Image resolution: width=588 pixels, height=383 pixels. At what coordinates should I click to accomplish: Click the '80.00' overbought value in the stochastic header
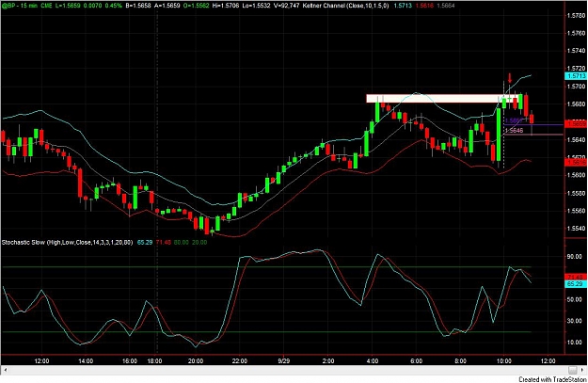pos(182,243)
